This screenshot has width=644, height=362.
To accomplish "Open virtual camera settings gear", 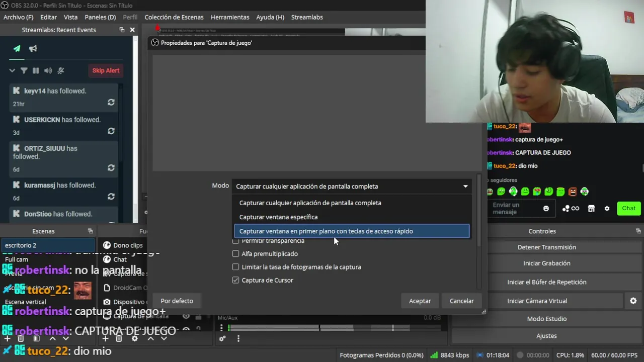I will click(633, 301).
